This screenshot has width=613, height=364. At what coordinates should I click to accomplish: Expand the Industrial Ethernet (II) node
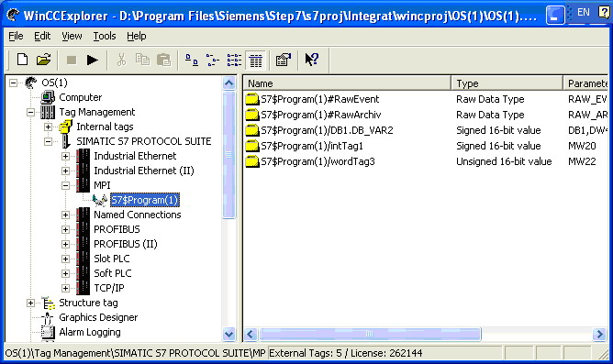coord(66,171)
